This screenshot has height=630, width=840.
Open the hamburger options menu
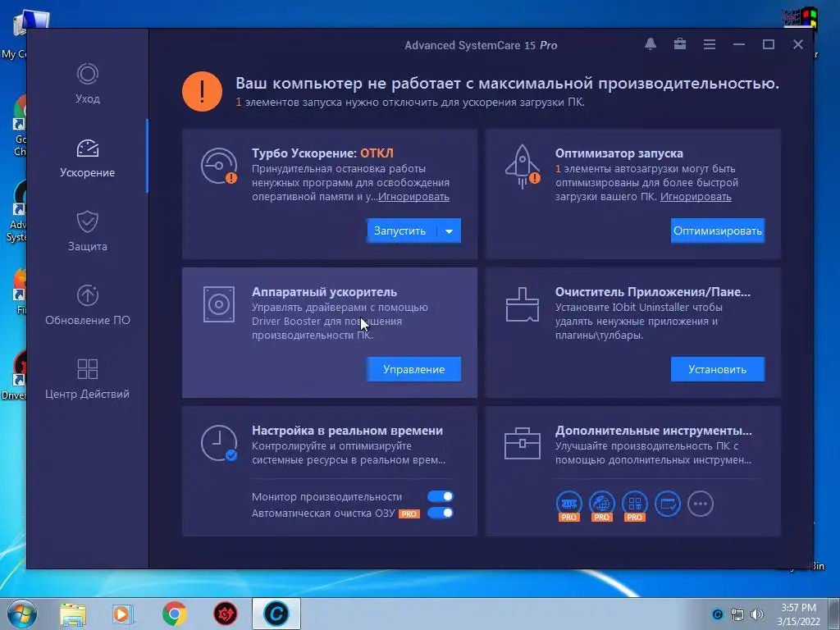[710, 44]
